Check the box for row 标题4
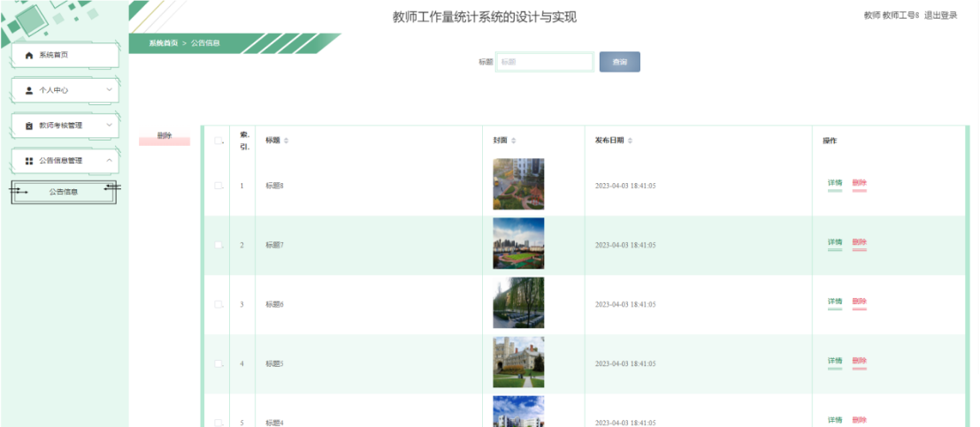Image resolution: width=980 pixels, height=427 pixels. pos(218,423)
